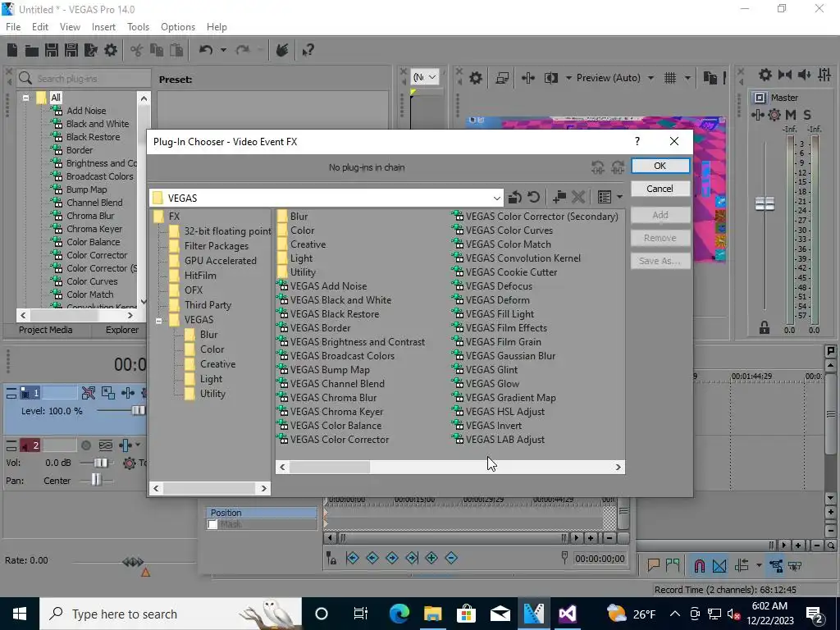This screenshot has height=630, width=840.
Task: Toggle the Mask checkbox
Action: (212, 524)
